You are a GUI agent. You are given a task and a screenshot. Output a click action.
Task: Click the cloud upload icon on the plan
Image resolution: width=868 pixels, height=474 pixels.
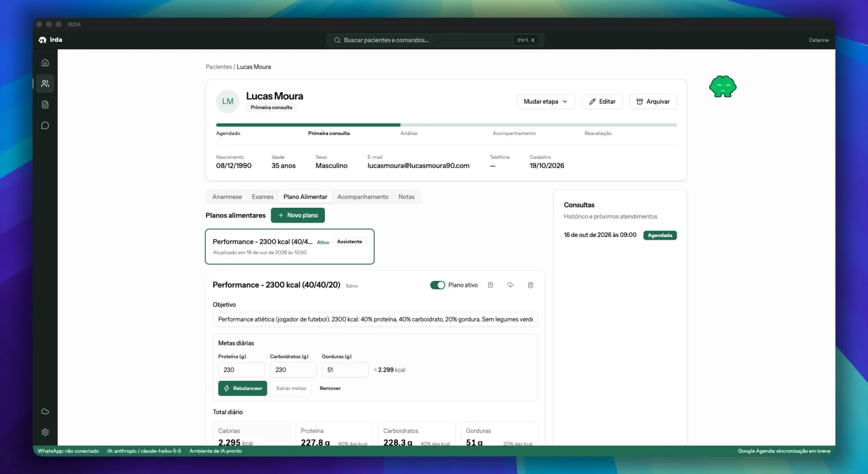point(510,285)
